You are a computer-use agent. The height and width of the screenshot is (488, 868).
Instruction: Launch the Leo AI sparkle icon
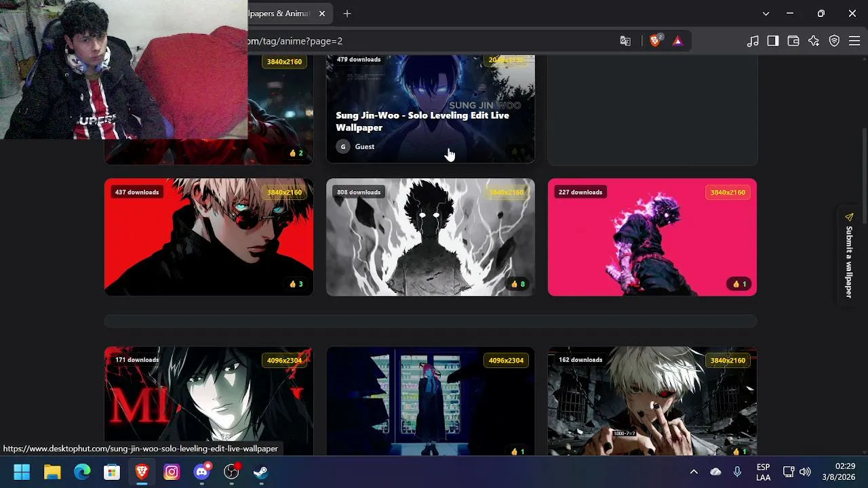[814, 41]
